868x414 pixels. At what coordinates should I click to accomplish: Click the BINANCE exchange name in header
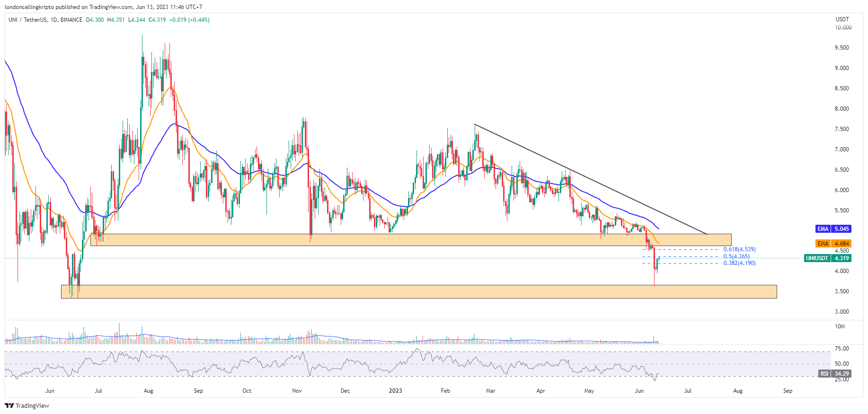point(71,20)
